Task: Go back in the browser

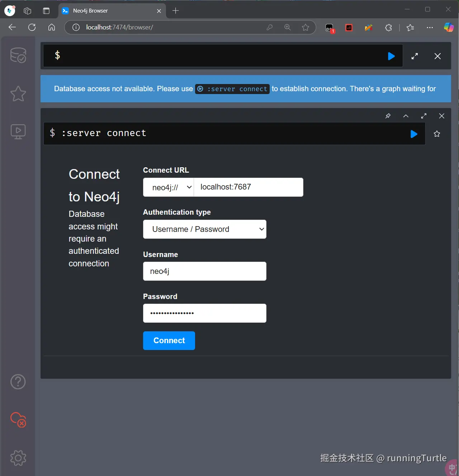Action: [x=12, y=27]
